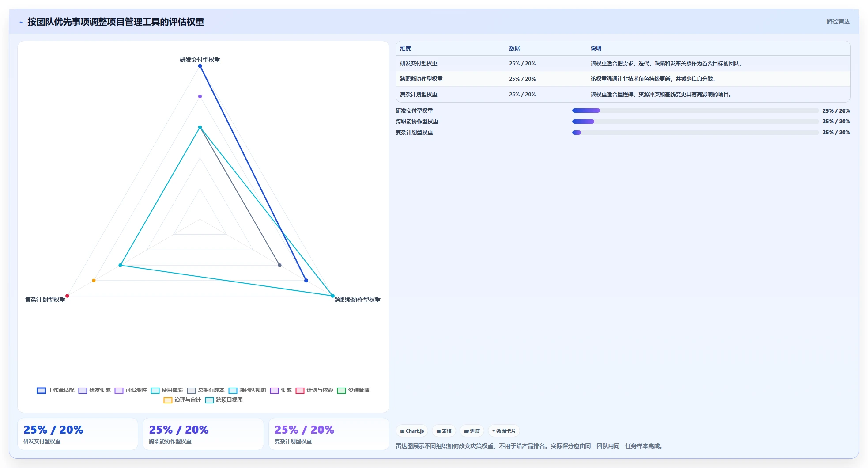Click the 说明 column header
868x468 pixels.
tap(596, 49)
